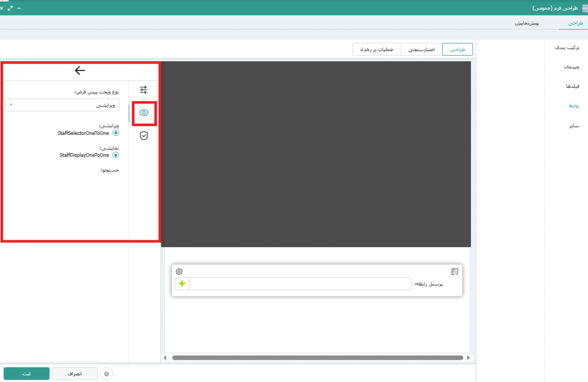This screenshot has width=588, height=382.
Task: Switch to the پیش‌نمایش tab
Action: (526, 24)
